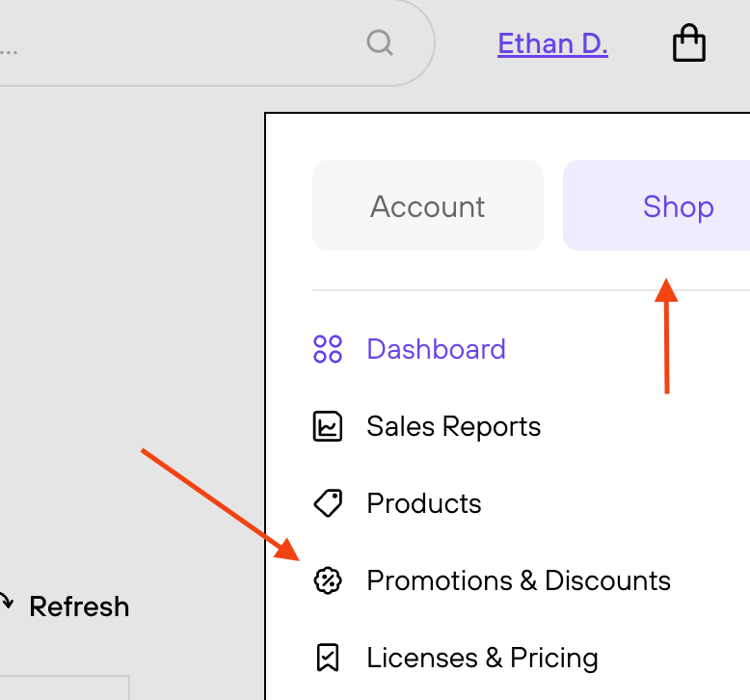750x700 pixels.
Task: Click the Refresh circular arrow icon
Action: point(6,602)
